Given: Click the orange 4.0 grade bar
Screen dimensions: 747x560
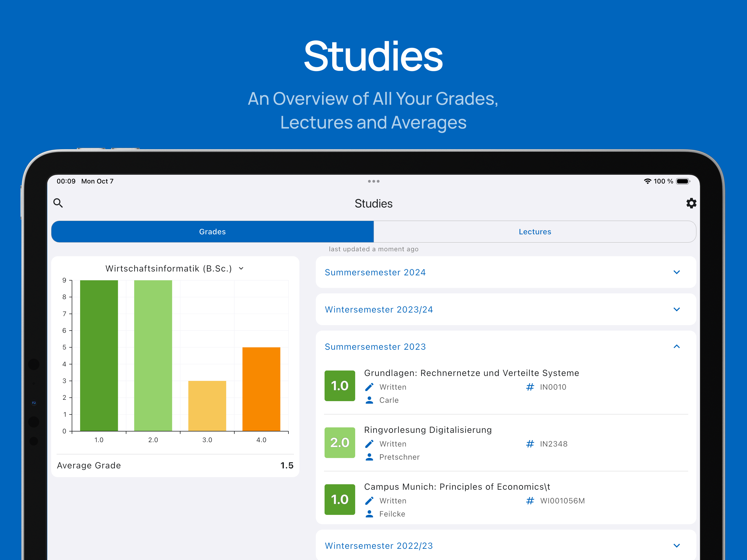Looking at the screenshot, I should pos(261,389).
